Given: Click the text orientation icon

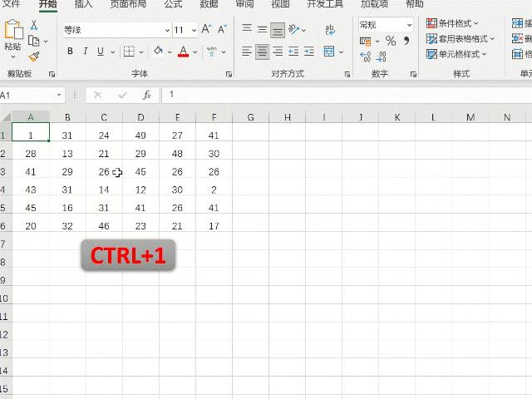Looking at the screenshot, I should (x=293, y=30).
